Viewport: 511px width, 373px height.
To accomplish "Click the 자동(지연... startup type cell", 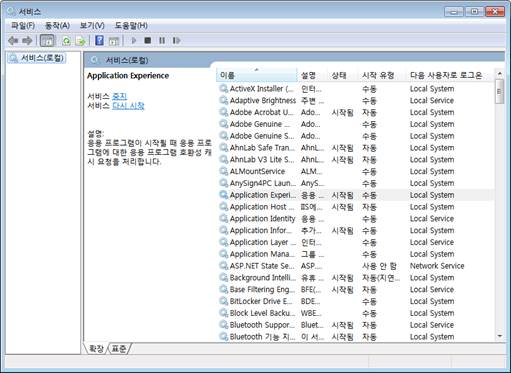I will click(381, 278).
